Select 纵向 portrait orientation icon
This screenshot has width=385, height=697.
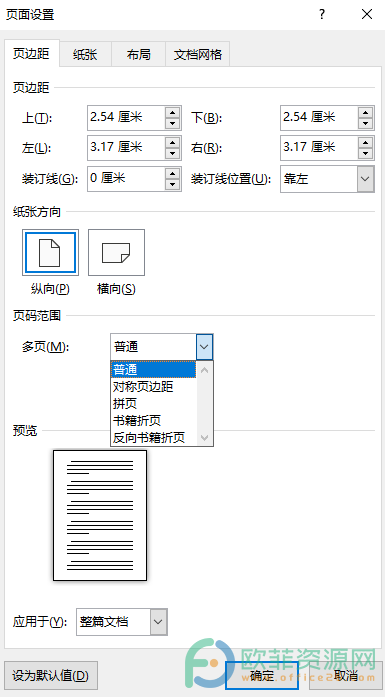coord(50,252)
